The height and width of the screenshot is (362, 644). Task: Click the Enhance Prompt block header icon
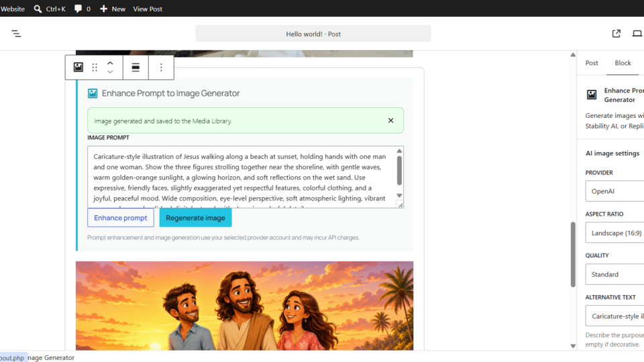tap(93, 93)
